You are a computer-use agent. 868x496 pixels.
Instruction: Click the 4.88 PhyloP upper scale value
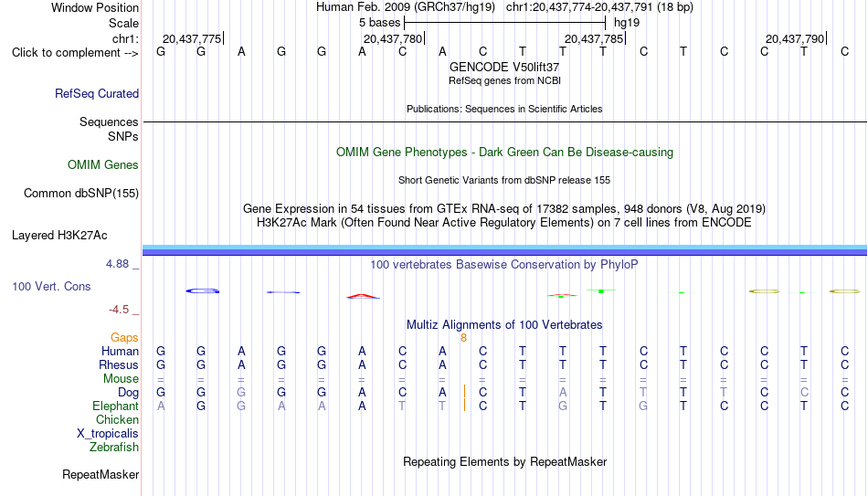click(117, 264)
